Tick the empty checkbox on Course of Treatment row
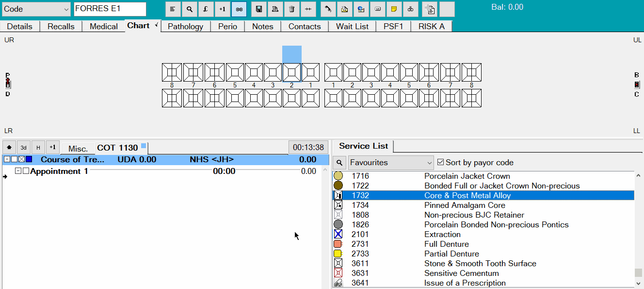644x289 pixels. click(x=14, y=159)
